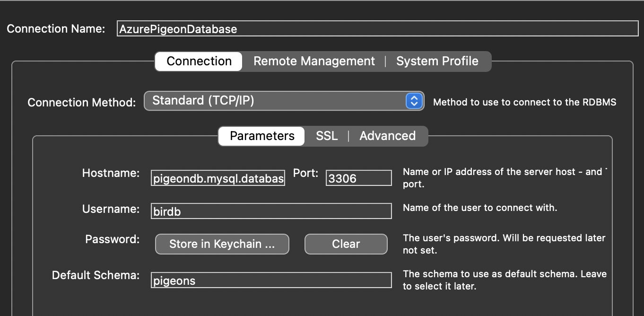Click Store in Keychain button

click(x=222, y=244)
